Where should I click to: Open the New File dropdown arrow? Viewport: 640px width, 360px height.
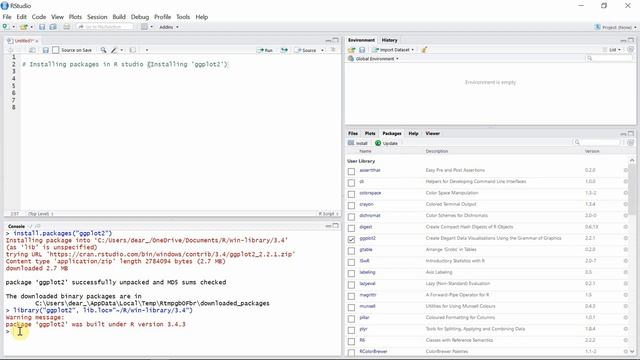pyautogui.click(x=13, y=27)
